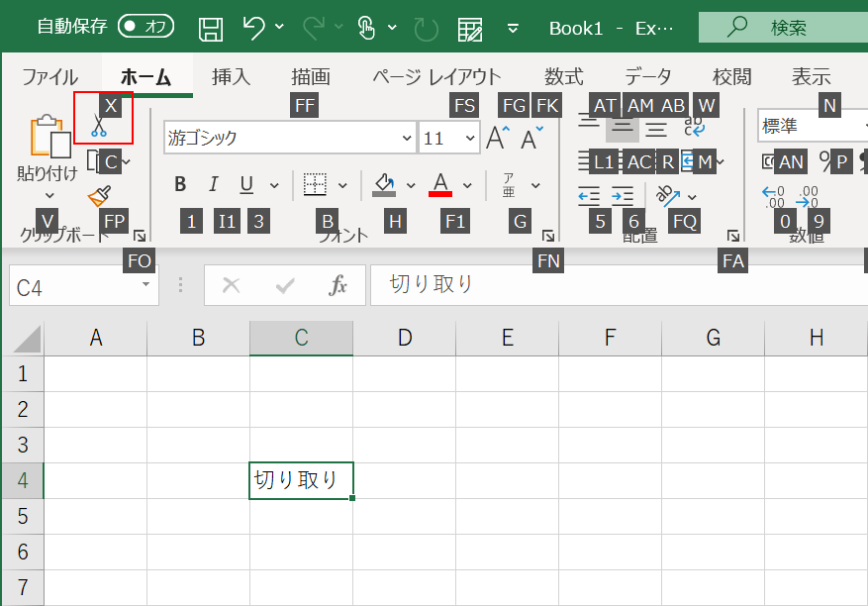This screenshot has width=868, height=606.
Task: Toggle Italic formatting
Action: pos(213,184)
